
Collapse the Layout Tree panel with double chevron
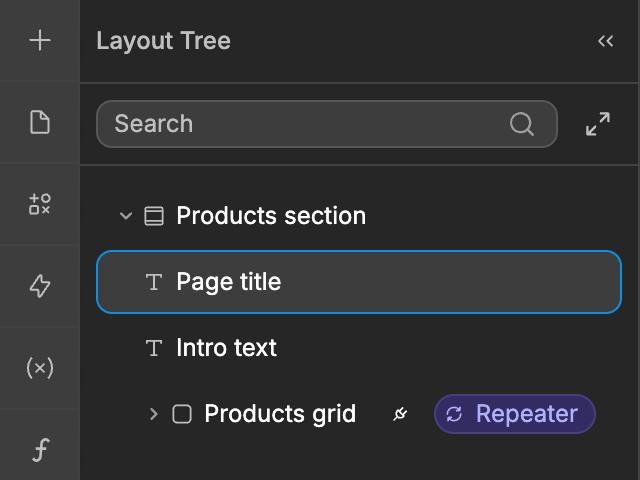[606, 41]
